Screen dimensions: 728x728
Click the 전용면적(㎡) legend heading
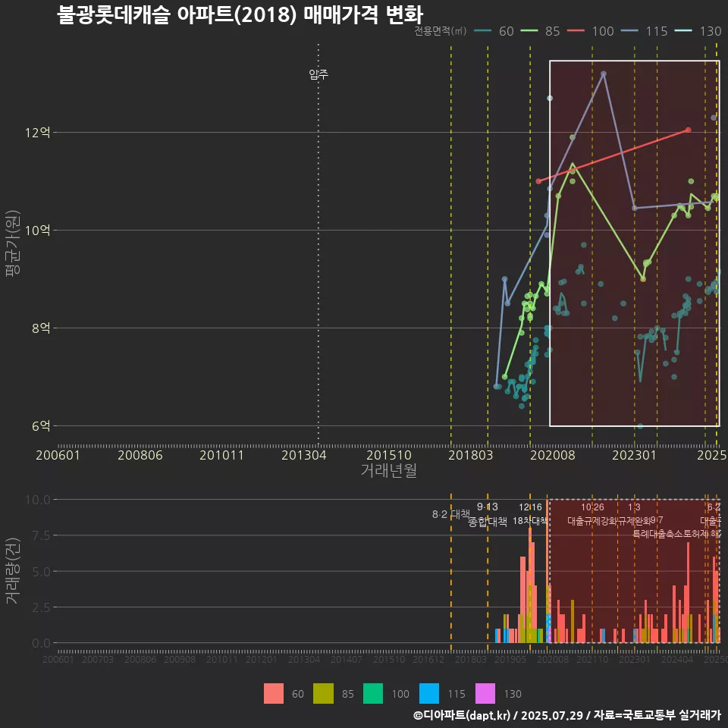(x=440, y=31)
